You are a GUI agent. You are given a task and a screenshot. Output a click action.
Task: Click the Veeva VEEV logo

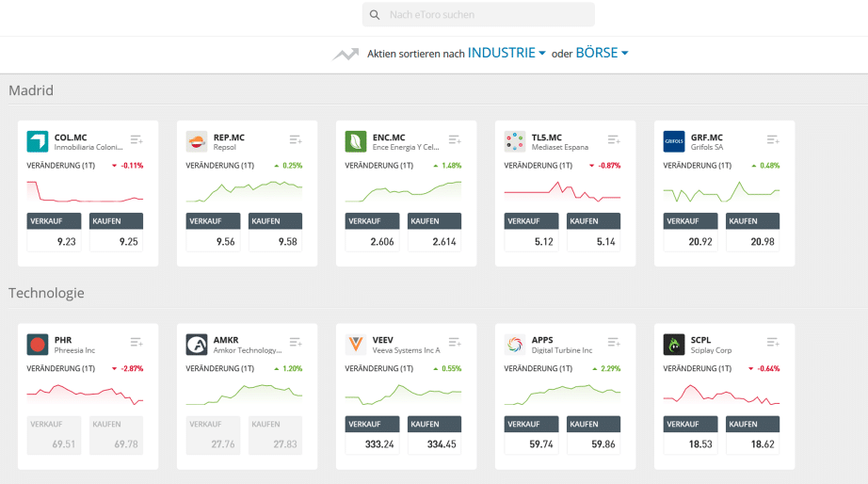(x=356, y=345)
